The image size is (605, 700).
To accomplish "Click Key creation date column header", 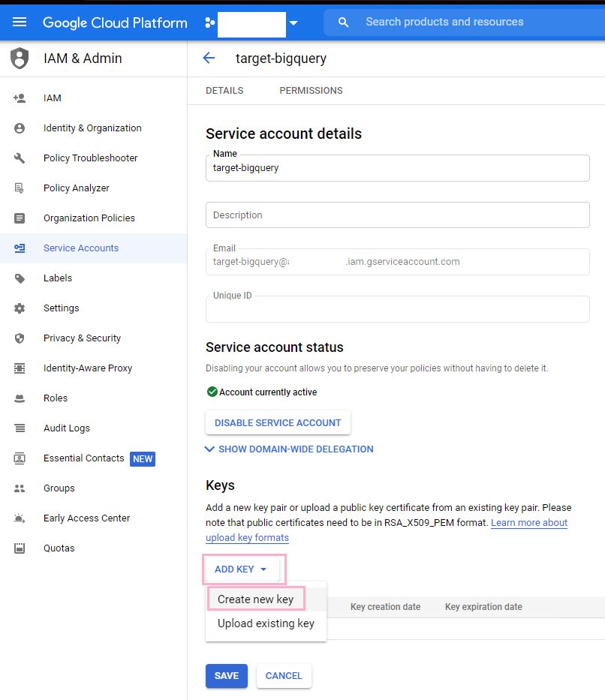I will tap(385, 607).
